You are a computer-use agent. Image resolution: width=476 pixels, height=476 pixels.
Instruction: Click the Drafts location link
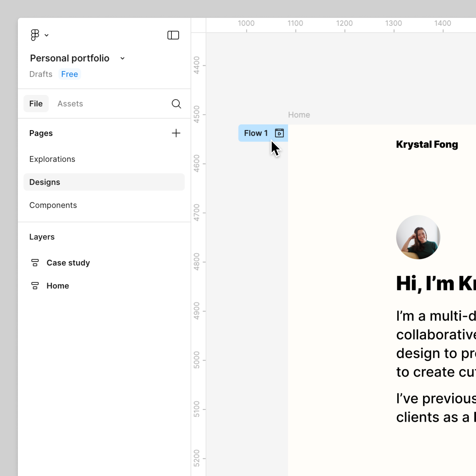(x=41, y=74)
